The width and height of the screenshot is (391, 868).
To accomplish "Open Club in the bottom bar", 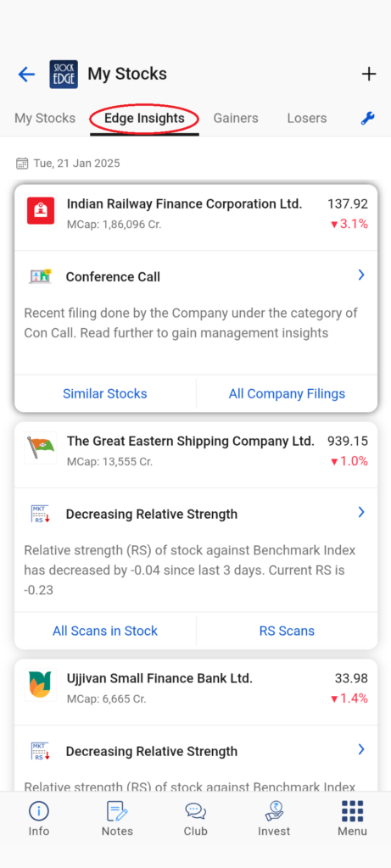I will [195, 819].
